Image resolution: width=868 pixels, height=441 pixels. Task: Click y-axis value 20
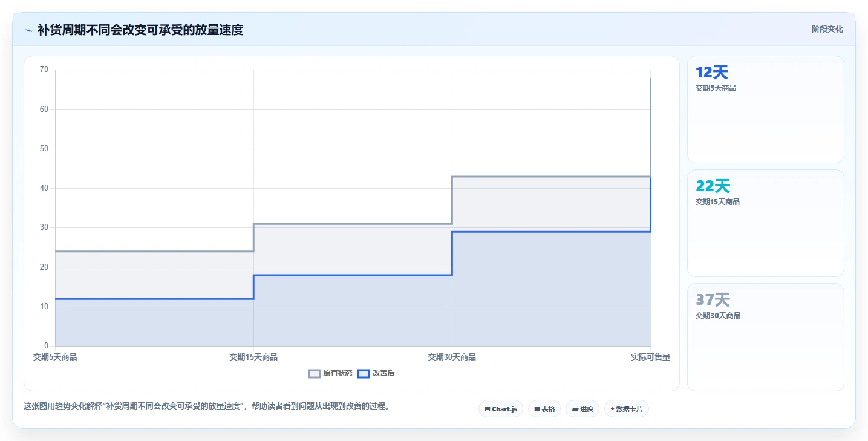point(44,267)
